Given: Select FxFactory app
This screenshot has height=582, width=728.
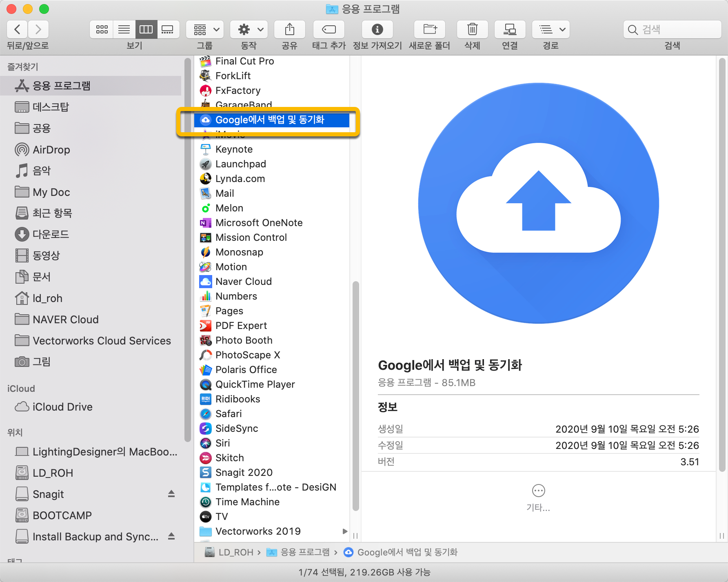Looking at the screenshot, I should point(272,91).
